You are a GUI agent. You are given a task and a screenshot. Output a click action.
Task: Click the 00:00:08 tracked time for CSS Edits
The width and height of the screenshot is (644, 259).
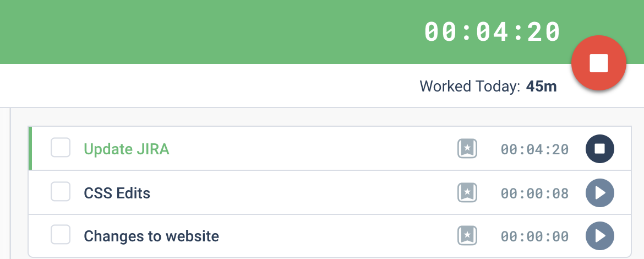tap(534, 193)
